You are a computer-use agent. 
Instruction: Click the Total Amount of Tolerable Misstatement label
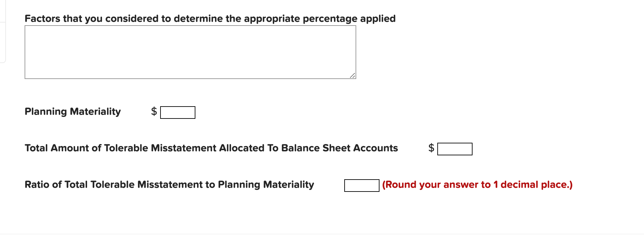(x=211, y=148)
